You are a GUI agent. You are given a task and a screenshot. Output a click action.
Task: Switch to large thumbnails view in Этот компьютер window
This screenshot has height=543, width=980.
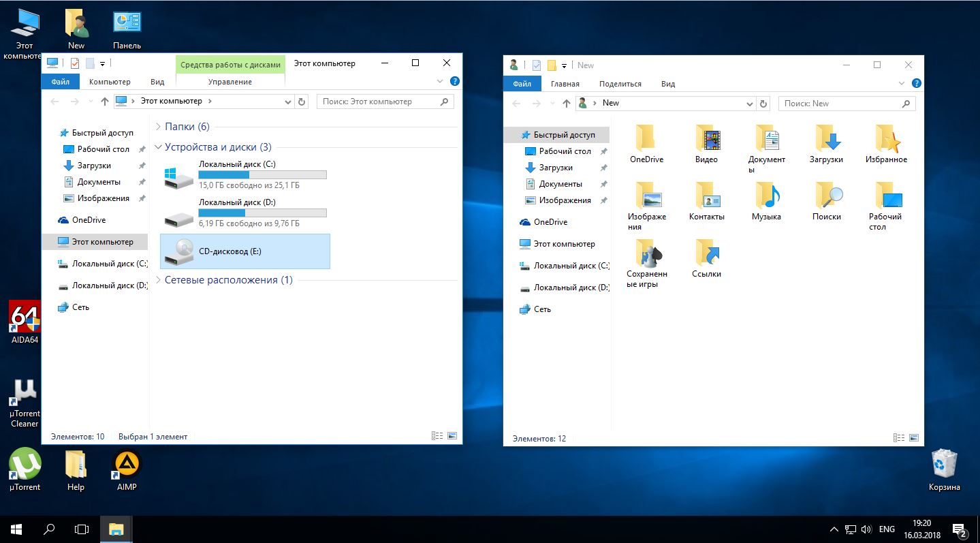(x=452, y=436)
